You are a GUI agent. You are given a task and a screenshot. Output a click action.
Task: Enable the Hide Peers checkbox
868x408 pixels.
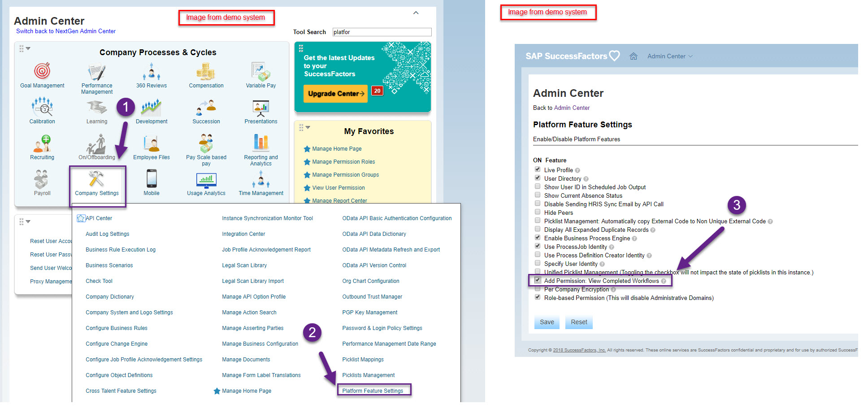point(538,212)
